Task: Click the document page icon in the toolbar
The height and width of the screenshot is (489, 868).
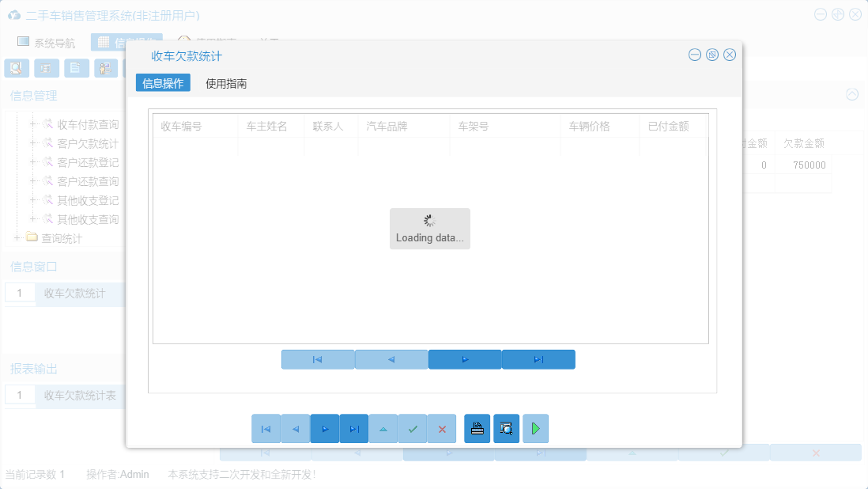Action: [76, 68]
